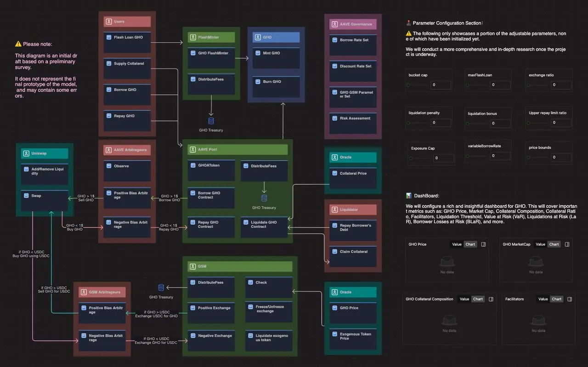Viewport: 588px width, 367px height.
Task: Switch GHO MarketCap widget to Chart view
Action: [554, 244]
